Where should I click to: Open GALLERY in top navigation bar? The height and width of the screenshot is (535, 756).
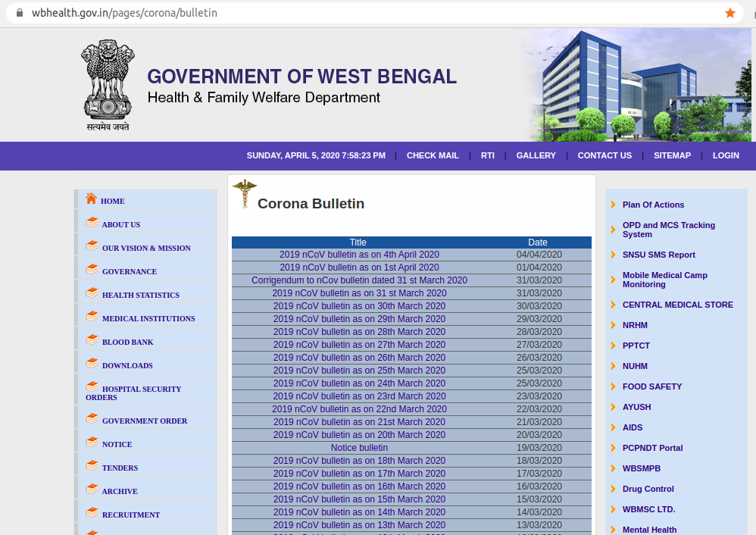pos(536,155)
